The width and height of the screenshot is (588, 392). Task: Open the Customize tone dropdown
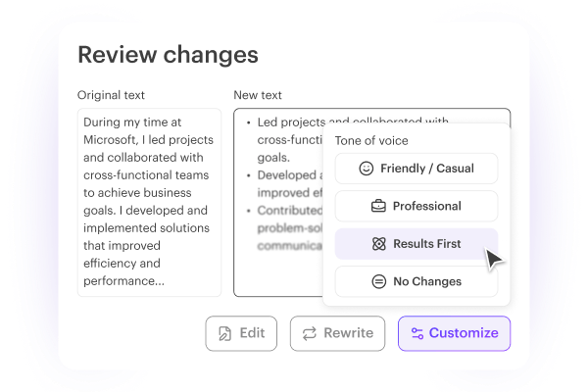coord(455,333)
